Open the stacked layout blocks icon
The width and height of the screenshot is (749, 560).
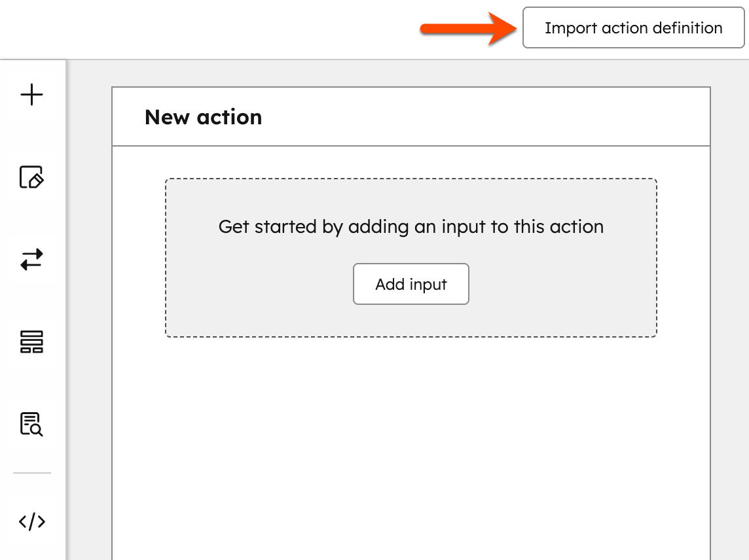pos(31,341)
